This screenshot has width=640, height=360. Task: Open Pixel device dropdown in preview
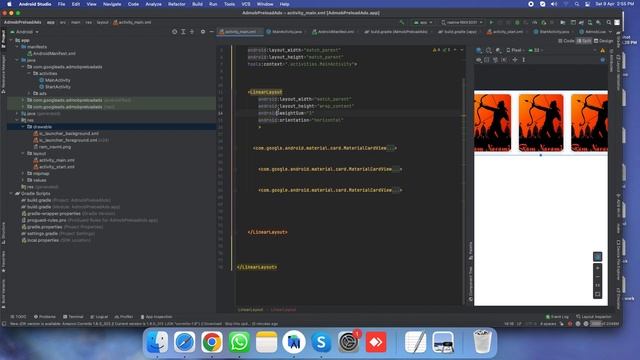point(516,50)
